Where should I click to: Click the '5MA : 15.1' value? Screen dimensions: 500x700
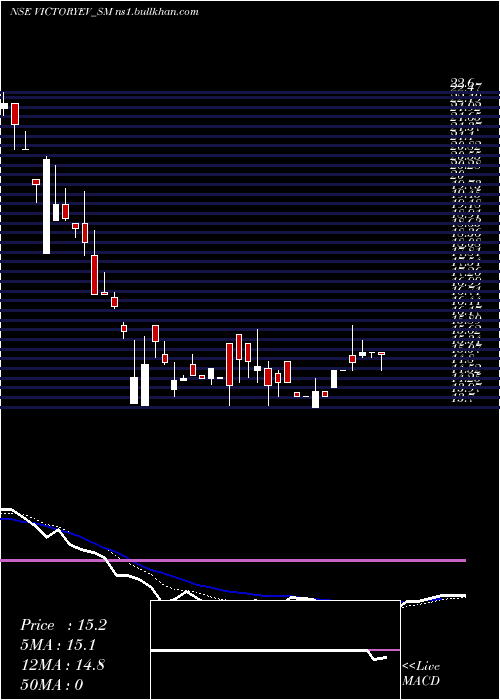[x=58, y=645]
